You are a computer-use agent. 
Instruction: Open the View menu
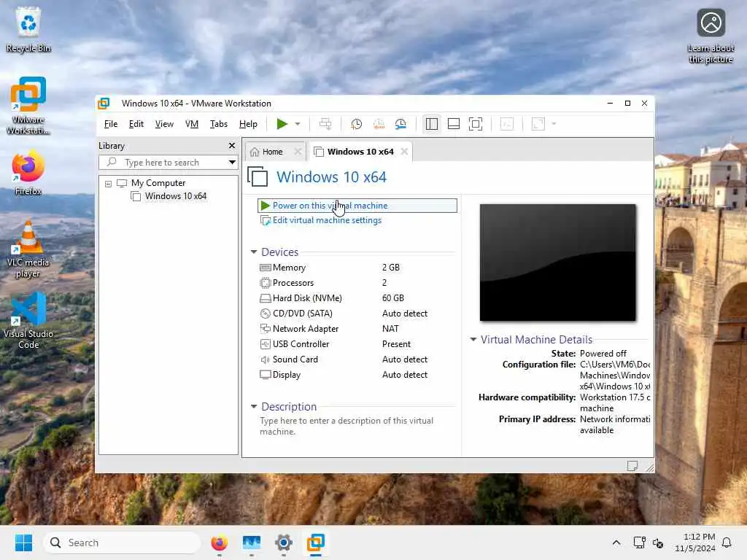[x=164, y=124]
